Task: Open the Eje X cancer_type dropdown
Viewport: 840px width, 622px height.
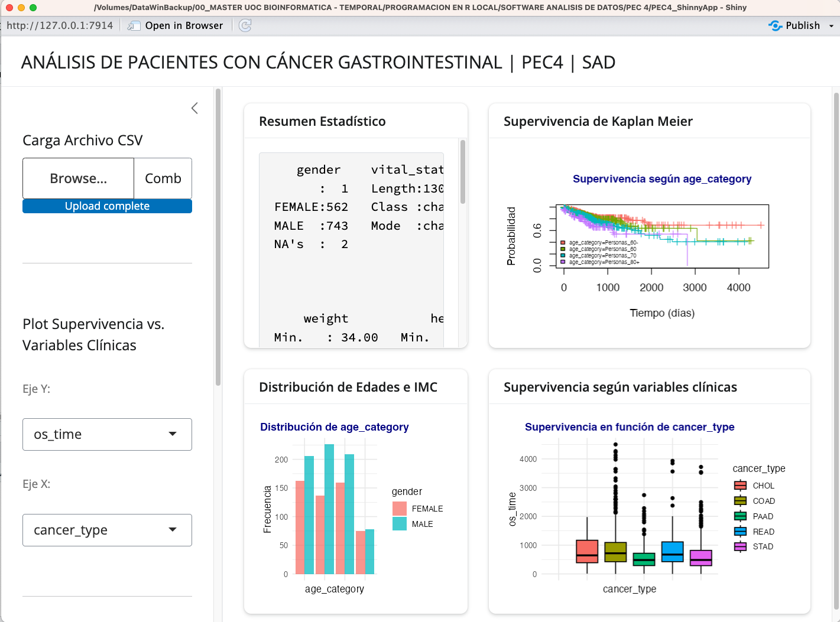Action: click(107, 530)
